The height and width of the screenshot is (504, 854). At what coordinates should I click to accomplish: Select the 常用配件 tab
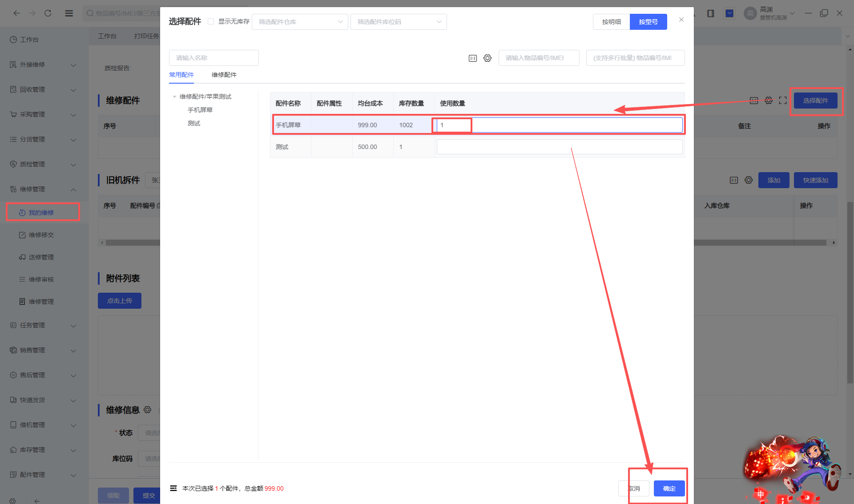click(x=181, y=75)
